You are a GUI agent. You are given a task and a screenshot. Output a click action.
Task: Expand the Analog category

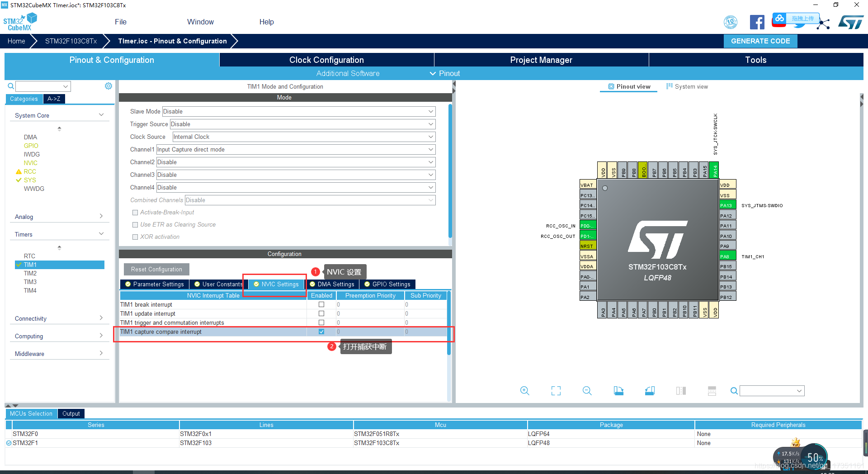pos(59,217)
